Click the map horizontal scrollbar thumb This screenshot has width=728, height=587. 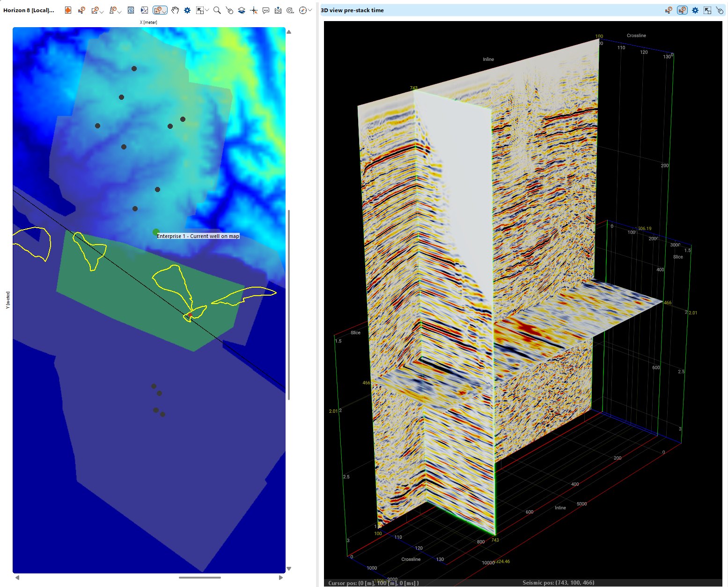[x=200, y=578]
